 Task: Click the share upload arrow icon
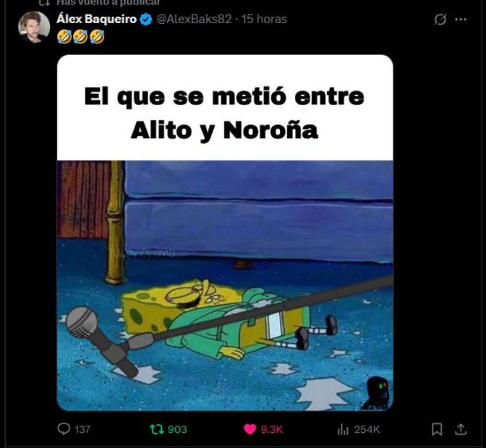[461, 429]
